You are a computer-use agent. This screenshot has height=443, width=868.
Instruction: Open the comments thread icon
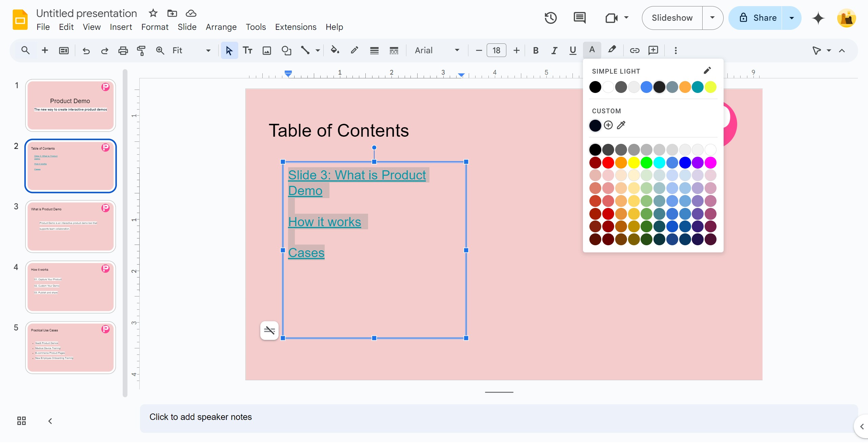[580, 18]
